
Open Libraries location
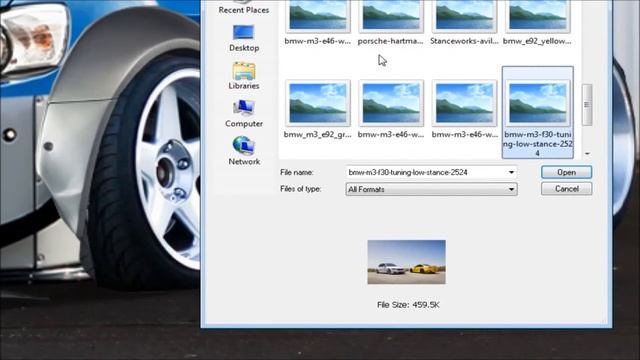point(244,76)
